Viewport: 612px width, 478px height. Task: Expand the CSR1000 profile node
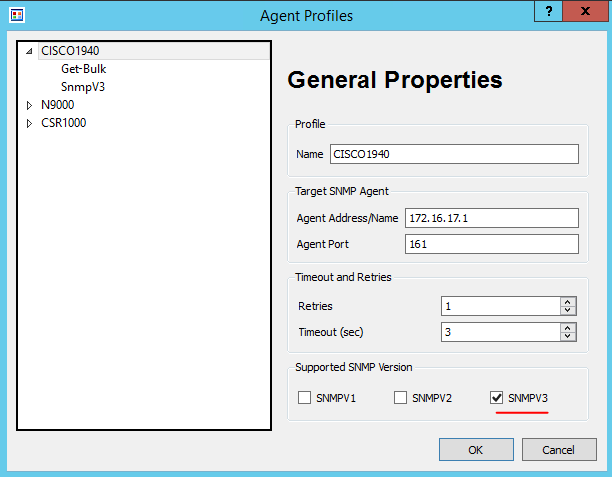coord(29,123)
